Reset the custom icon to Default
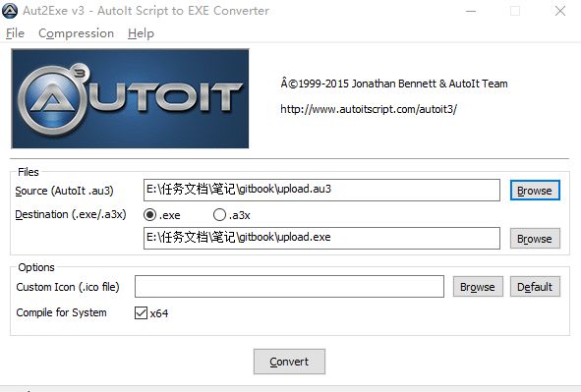 point(535,287)
